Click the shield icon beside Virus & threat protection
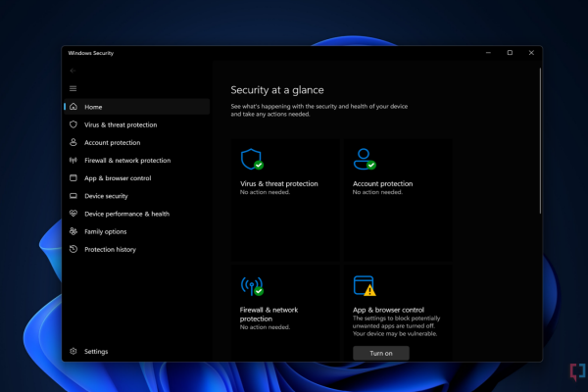588x392 pixels. (x=73, y=124)
